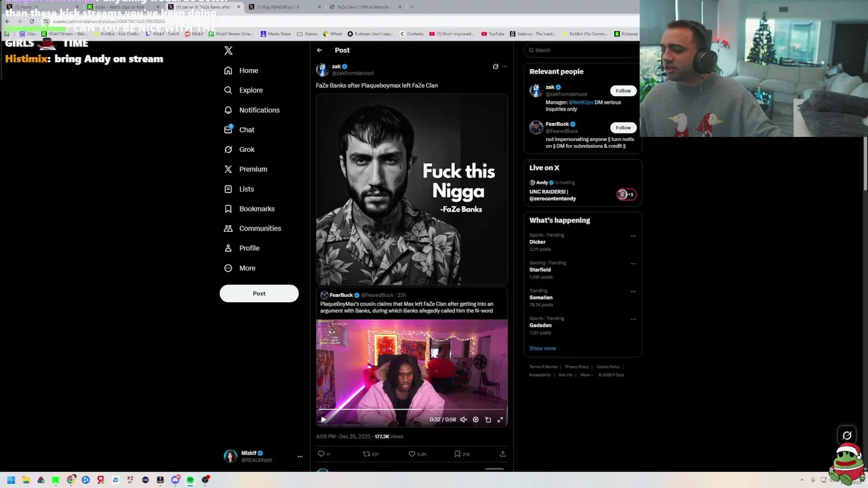Click the repost icon under the post
868x488 pixels.
click(x=366, y=454)
